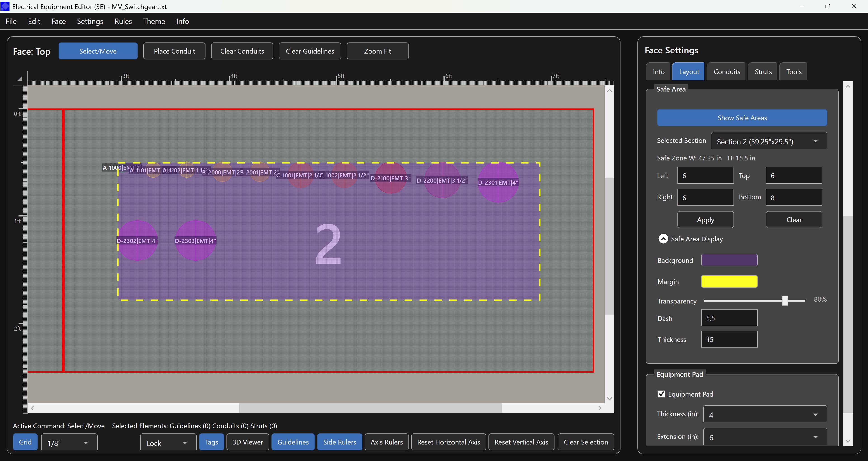Click the app logo in title bar
Viewport: 868px width, 461px height.
click(x=5, y=6)
